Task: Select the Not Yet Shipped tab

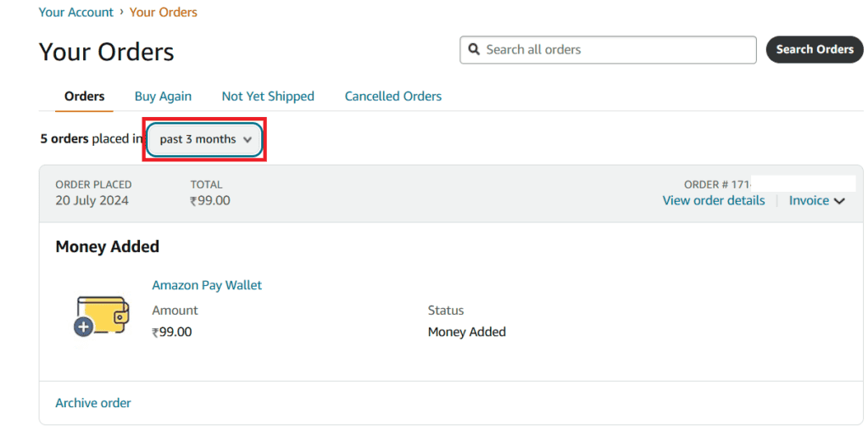Action: pyautogui.click(x=268, y=97)
